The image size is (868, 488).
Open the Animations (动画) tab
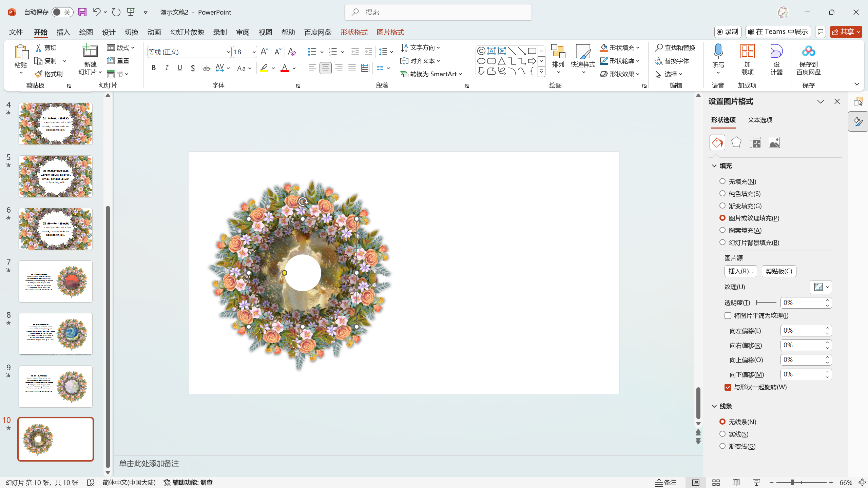click(x=154, y=32)
